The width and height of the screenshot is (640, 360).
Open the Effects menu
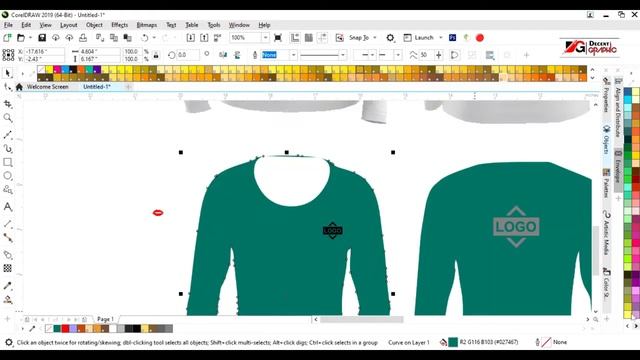(x=120, y=25)
